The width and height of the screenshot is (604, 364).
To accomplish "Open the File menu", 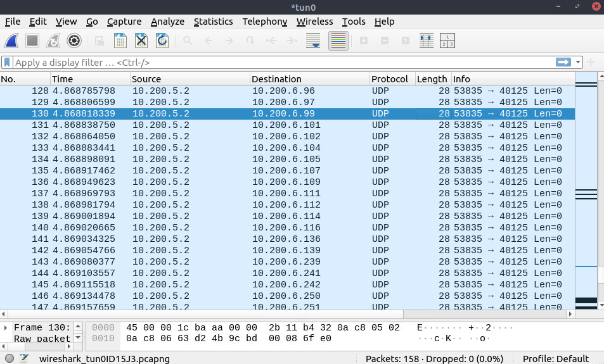I will [13, 22].
